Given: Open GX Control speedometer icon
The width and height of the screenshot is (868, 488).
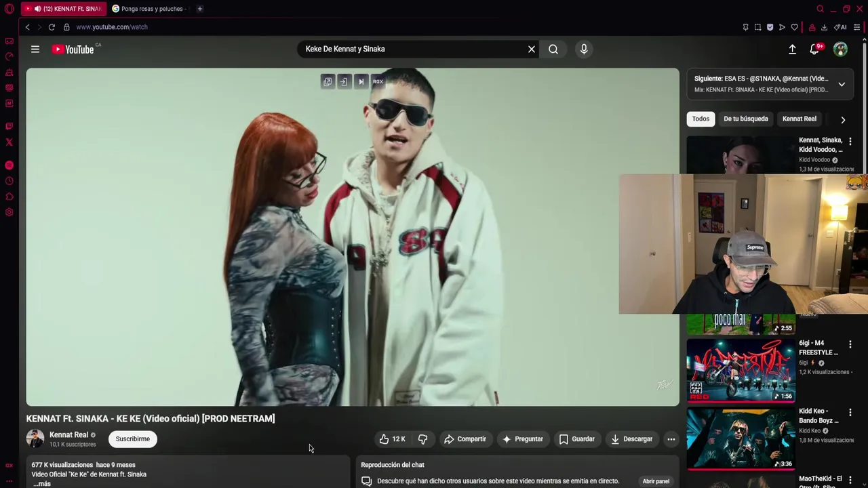Looking at the screenshot, I should coord(9,57).
